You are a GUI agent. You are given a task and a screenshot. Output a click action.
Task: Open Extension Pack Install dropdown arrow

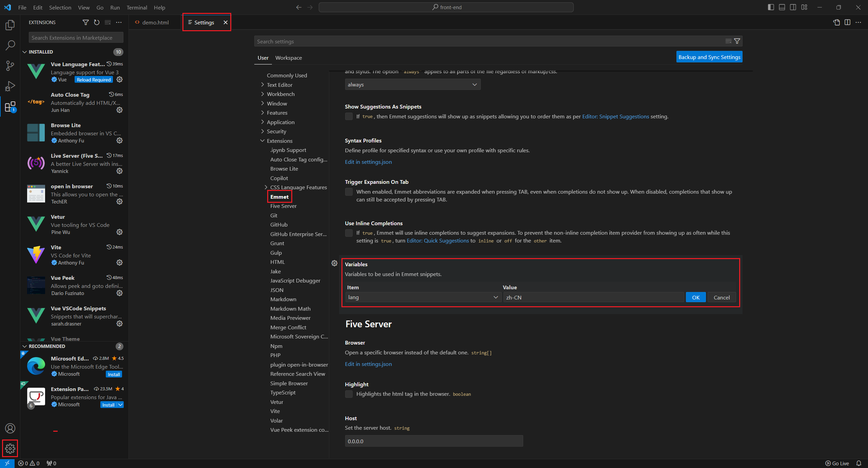[120, 405]
